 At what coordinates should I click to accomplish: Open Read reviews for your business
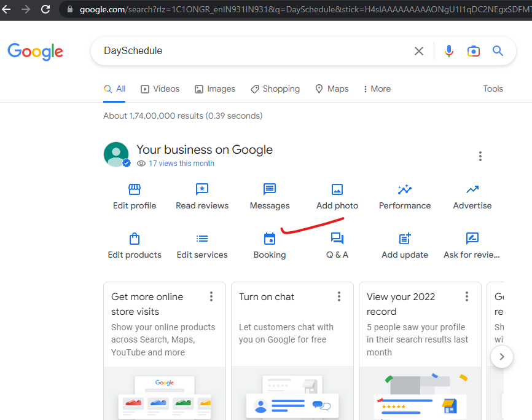(201, 205)
